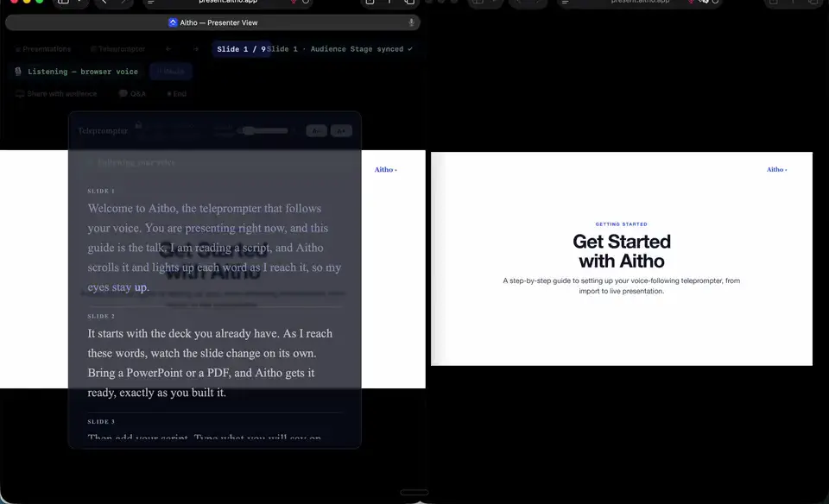Click the Aitho logo on presenter slide preview
Screen dimensions: 829x504
click(x=385, y=170)
